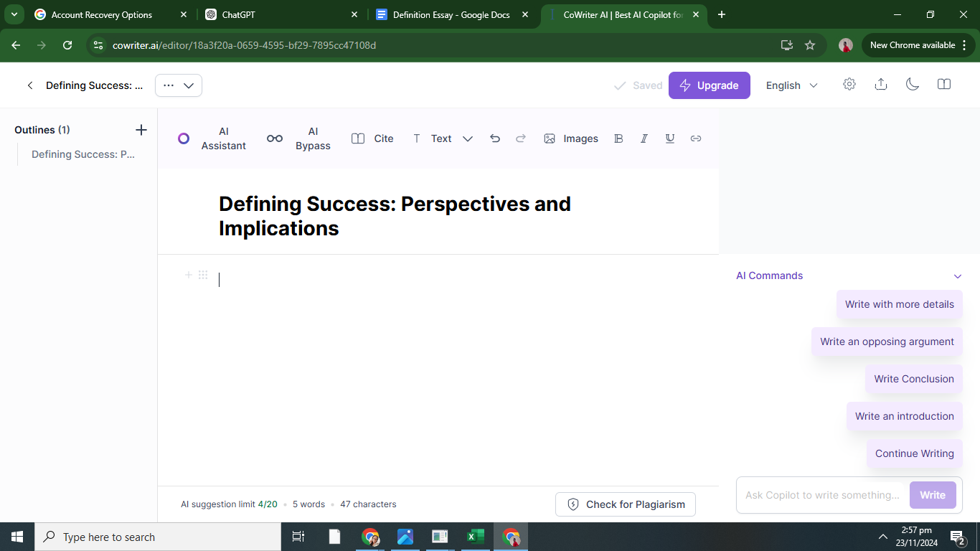Open the Chrome profile avatar
Image resolution: width=980 pixels, height=551 pixels.
846,45
